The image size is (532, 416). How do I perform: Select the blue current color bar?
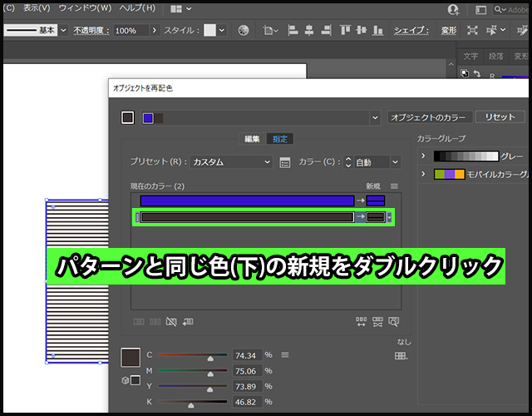click(248, 201)
